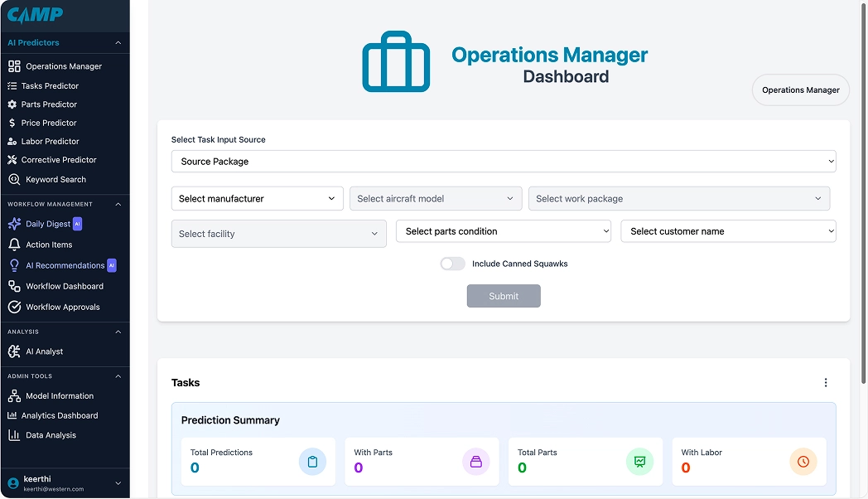Click the Total Predictions clipboard icon

coord(312,462)
